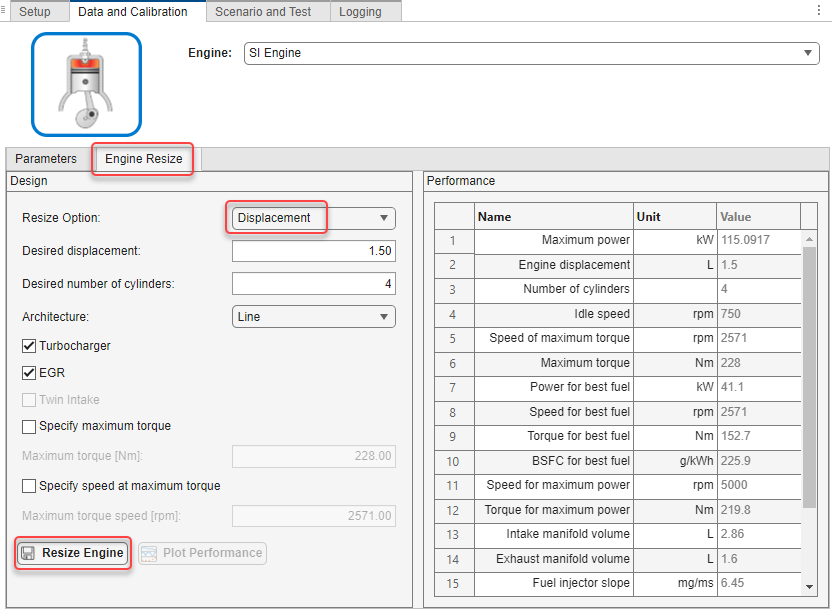
Task: Click the 225.9 value cell
Action: (x=758, y=461)
